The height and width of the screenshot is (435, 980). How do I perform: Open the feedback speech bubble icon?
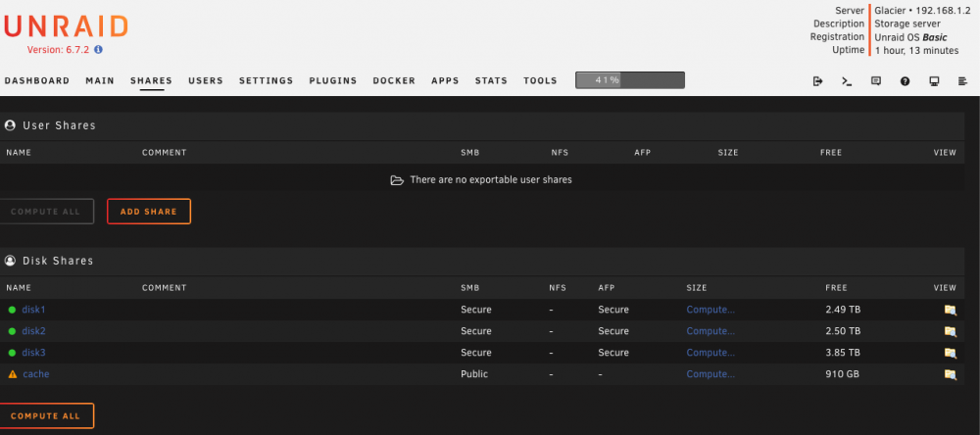[875, 81]
